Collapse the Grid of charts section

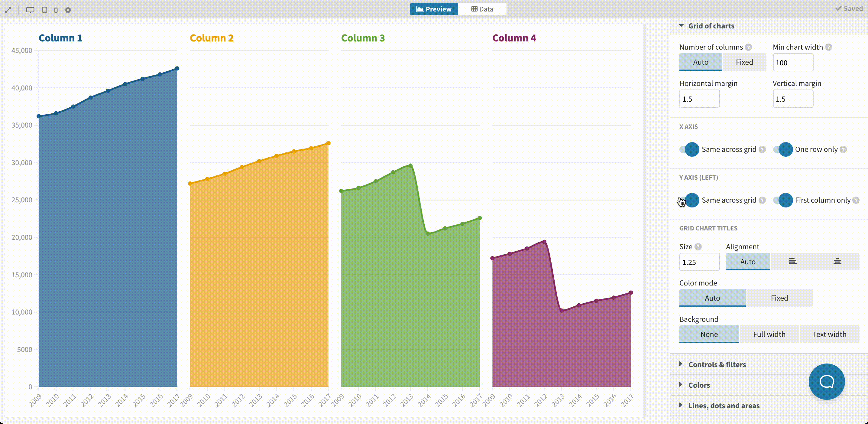pos(711,26)
